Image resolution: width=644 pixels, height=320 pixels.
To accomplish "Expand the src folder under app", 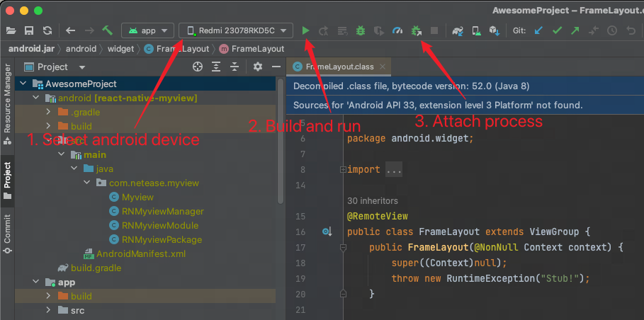I will click(x=47, y=310).
